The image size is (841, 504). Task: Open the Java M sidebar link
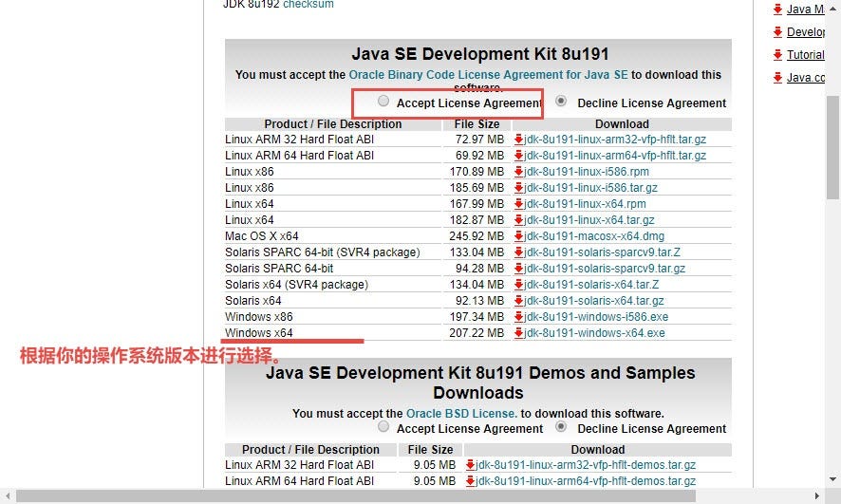point(806,9)
